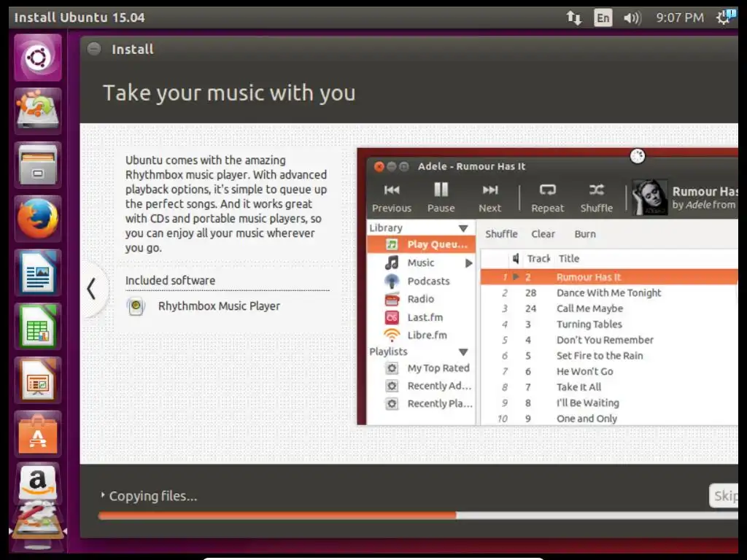Select Turning Tables track
Viewport: 747px width, 560px height.
coord(609,324)
